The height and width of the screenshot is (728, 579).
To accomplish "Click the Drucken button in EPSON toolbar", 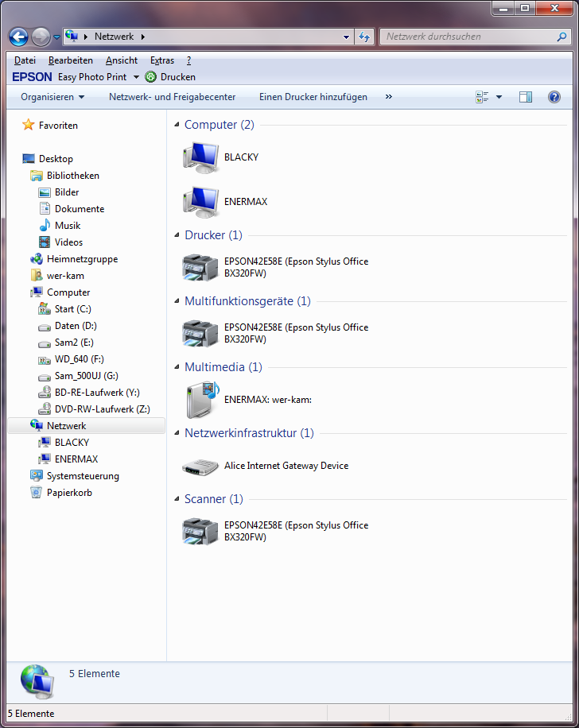I will (170, 77).
